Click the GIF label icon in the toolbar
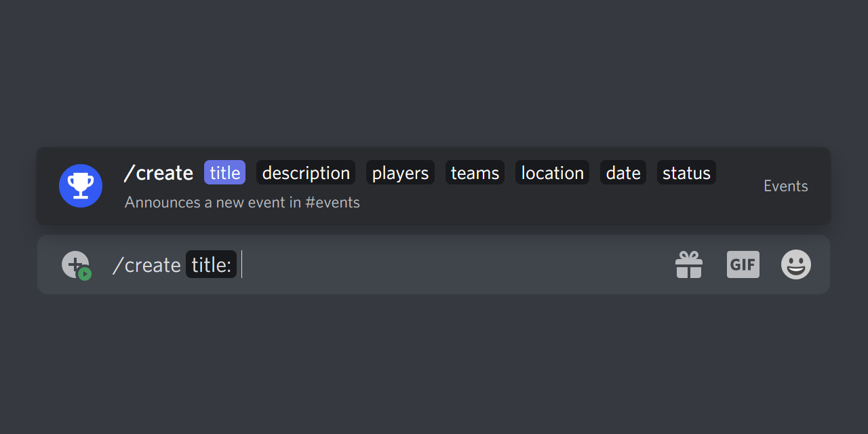 pyautogui.click(x=743, y=264)
